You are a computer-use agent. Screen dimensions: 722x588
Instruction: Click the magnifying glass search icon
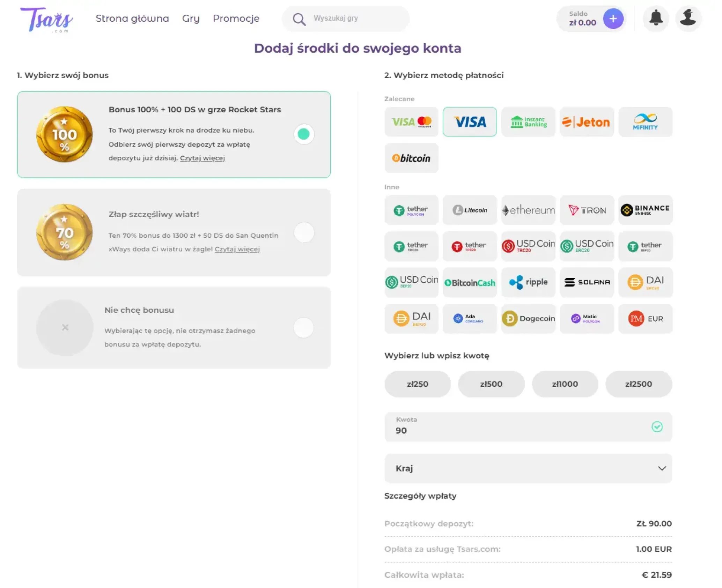pyautogui.click(x=299, y=19)
